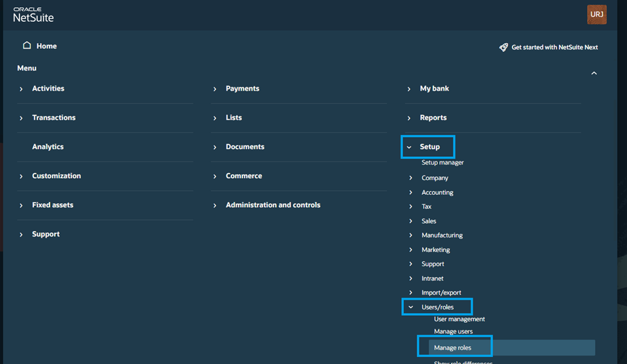This screenshot has height=364, width=627.
Task: Select the Transactions menu label
Action: coord(53,118)
